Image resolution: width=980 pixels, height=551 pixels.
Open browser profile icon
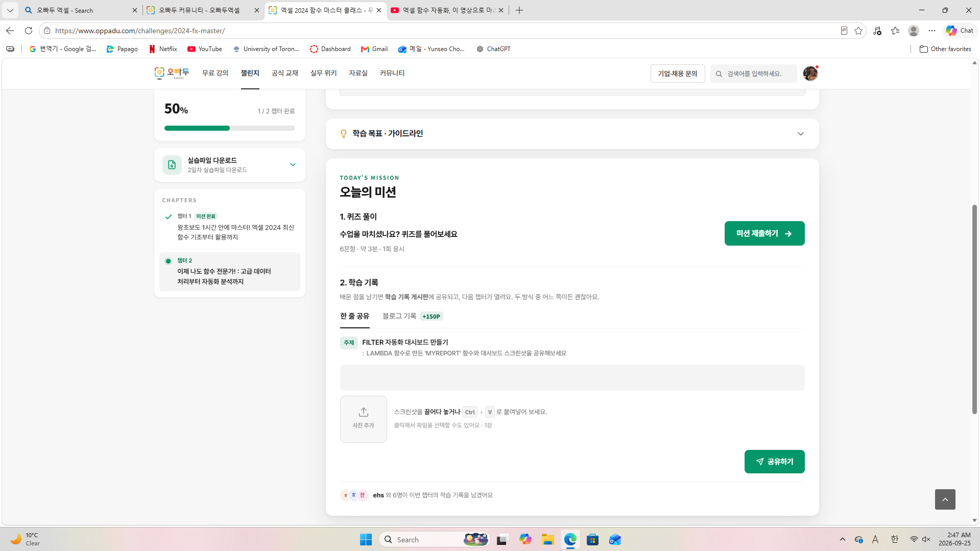coord(914,31)
